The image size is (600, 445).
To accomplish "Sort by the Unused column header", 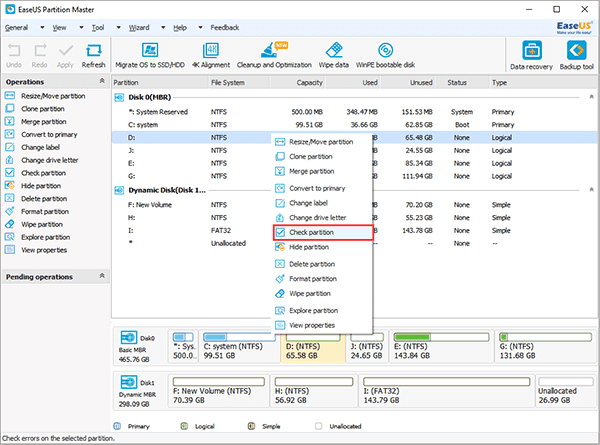I will pos(408,82).
